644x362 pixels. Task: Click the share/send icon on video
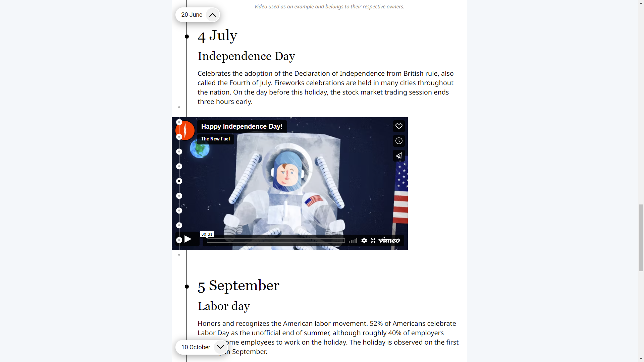(398, 156)
